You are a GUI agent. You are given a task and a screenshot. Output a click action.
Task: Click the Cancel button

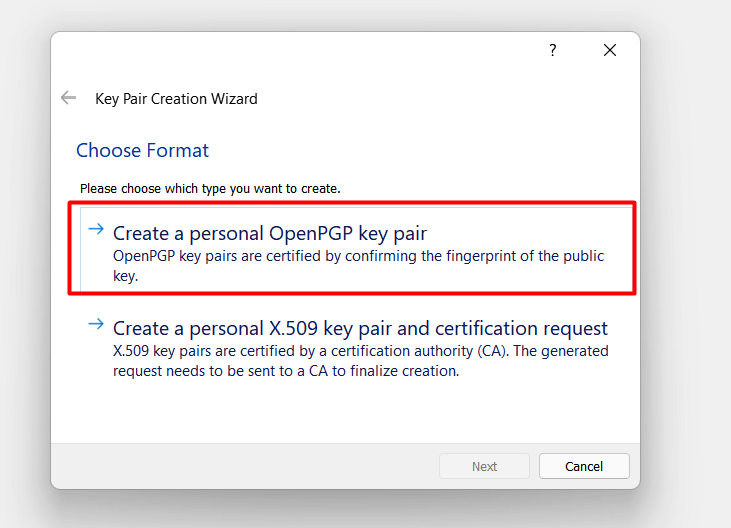click(584, 466)
